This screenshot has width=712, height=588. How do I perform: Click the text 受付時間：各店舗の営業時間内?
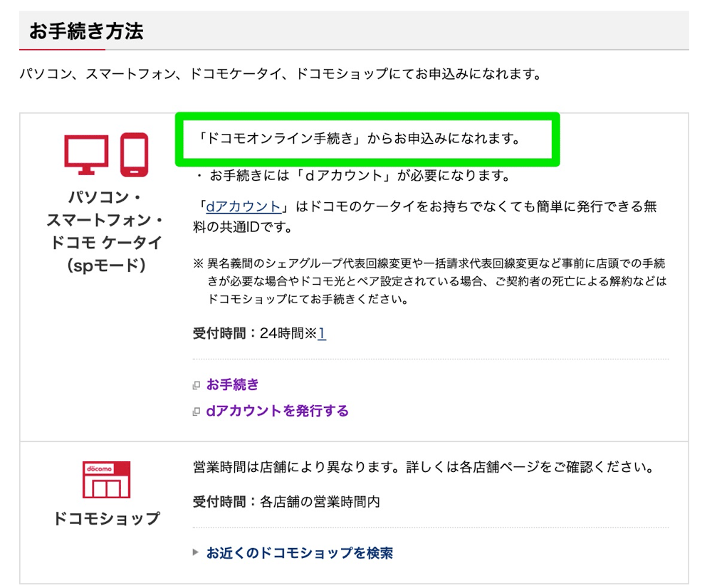tap(286, 502)
